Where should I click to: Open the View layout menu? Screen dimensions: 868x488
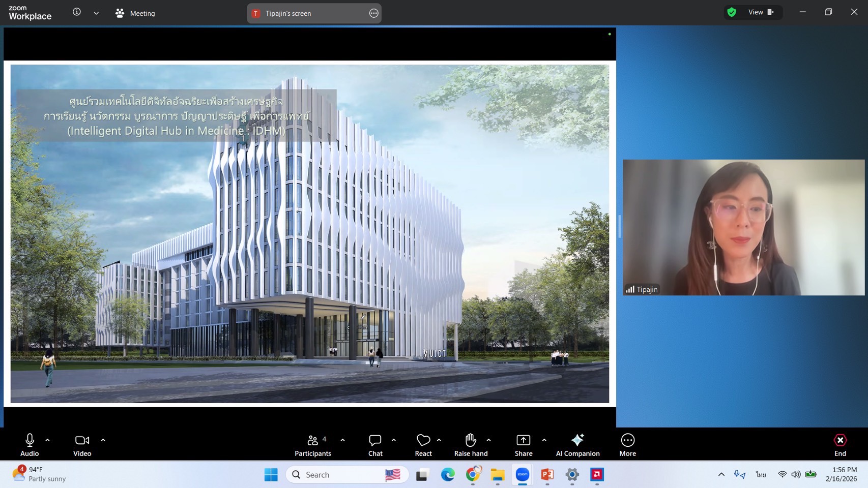[761, 12]
